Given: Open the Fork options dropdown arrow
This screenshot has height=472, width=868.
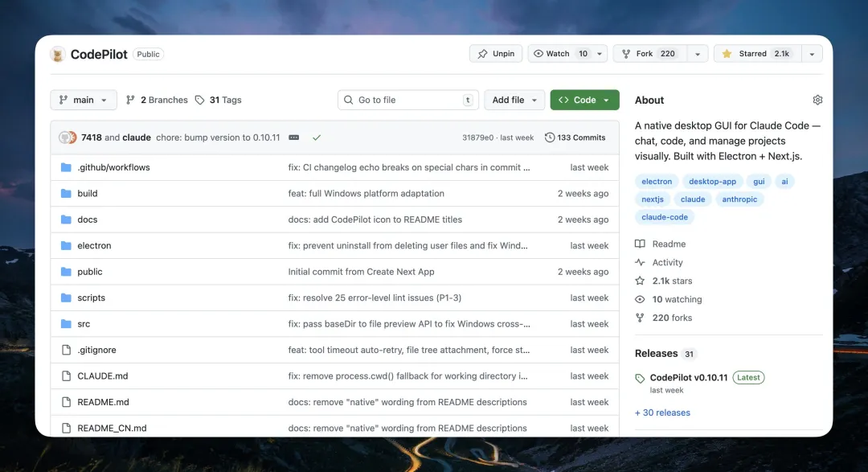Looking at the screenshot, I should [697, 54].
